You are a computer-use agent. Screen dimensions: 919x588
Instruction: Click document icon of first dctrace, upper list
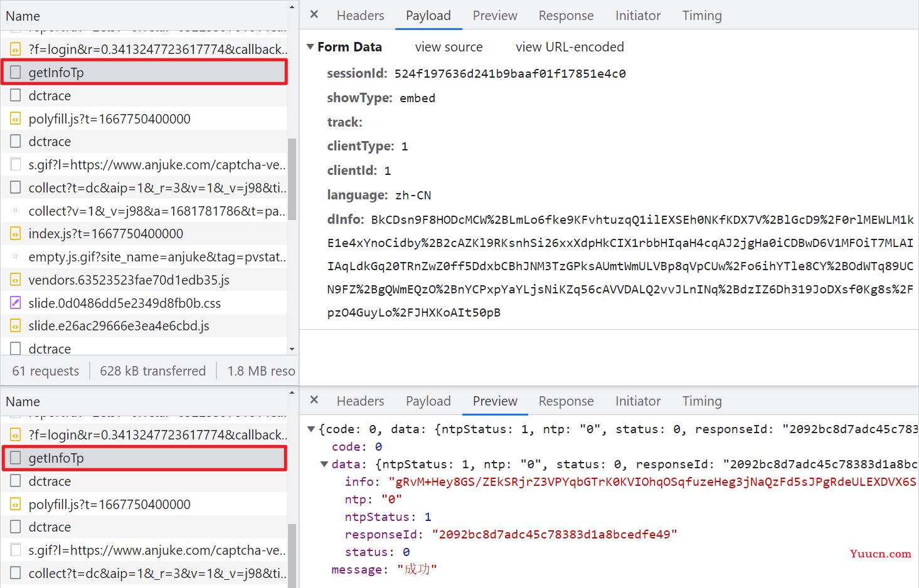tap(16, 95)
